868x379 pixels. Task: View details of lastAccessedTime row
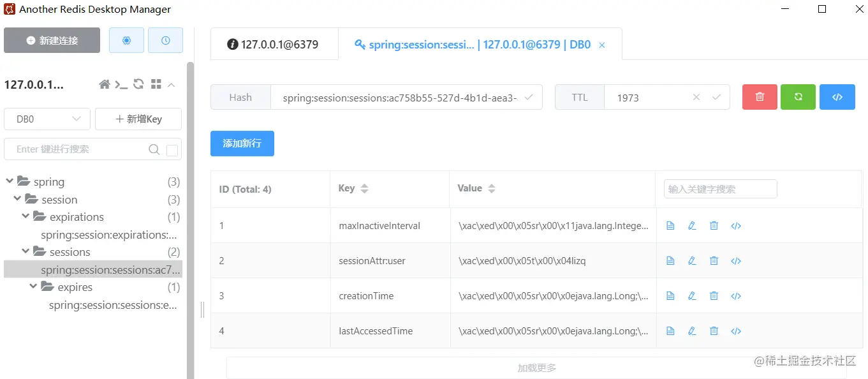pyautogui.click(x=670, y=331)
